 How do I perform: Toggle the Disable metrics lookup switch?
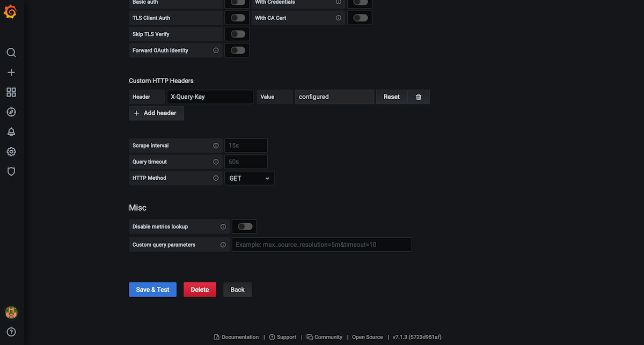pyautogui.click(x=245, y=226)
